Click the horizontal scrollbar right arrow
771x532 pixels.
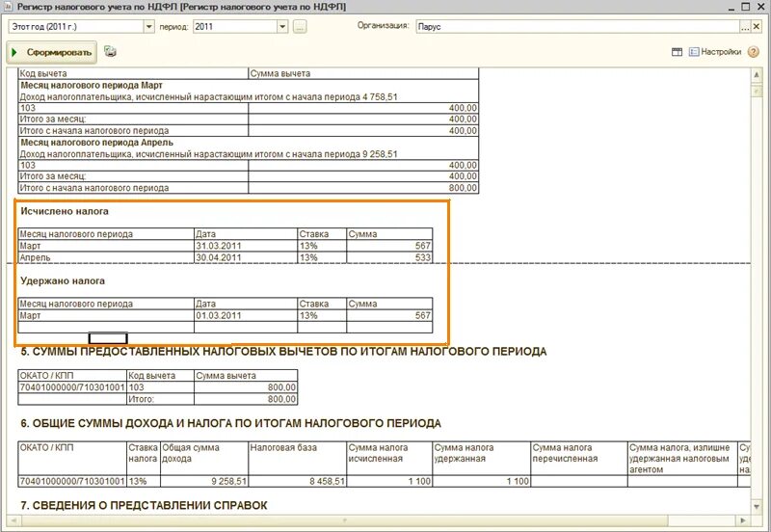pos(743,519)
